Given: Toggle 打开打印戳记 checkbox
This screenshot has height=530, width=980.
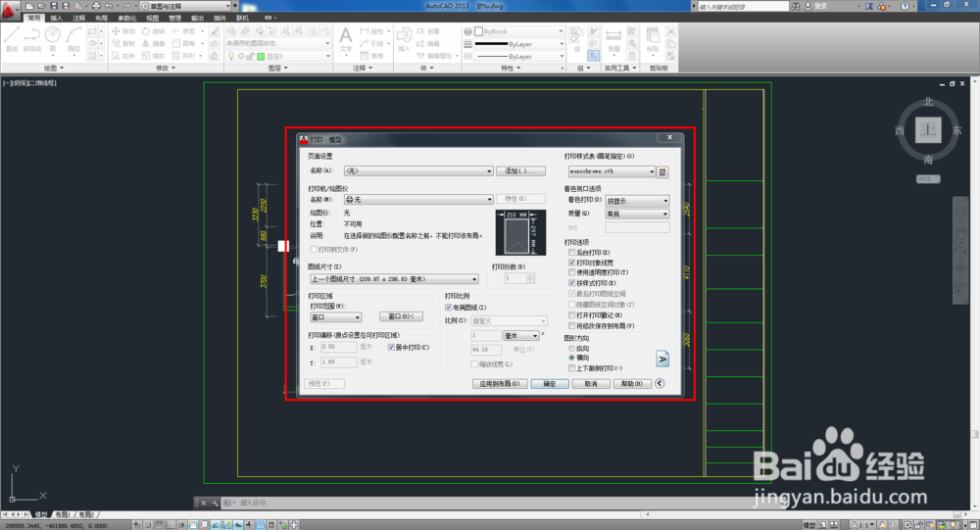Looking at the screenshot, I should click(572, 315).
